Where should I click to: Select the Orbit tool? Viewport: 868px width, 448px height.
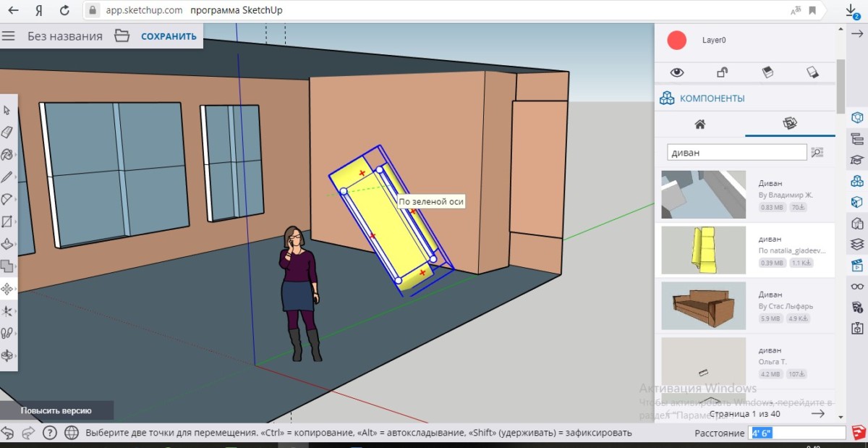click(7, 355)
